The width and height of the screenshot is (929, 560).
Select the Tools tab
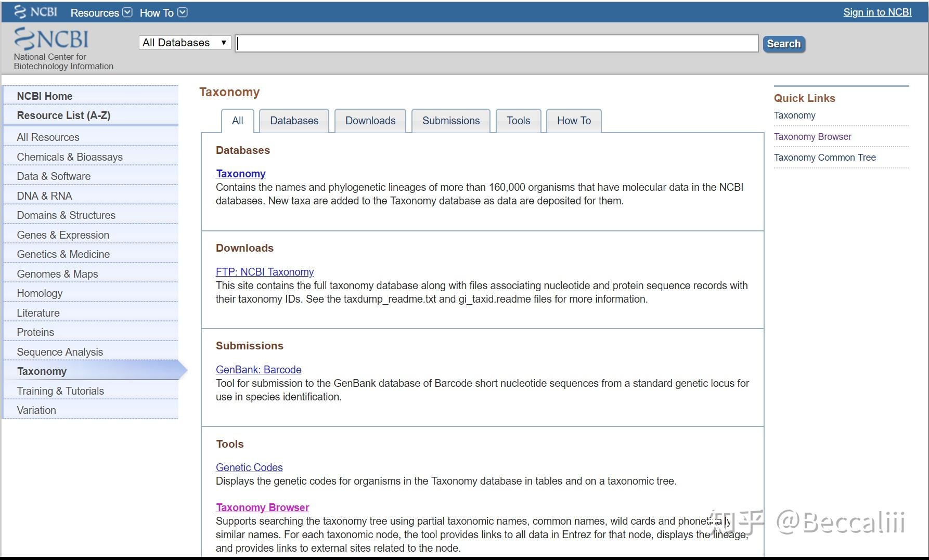[x=518, y=120]
